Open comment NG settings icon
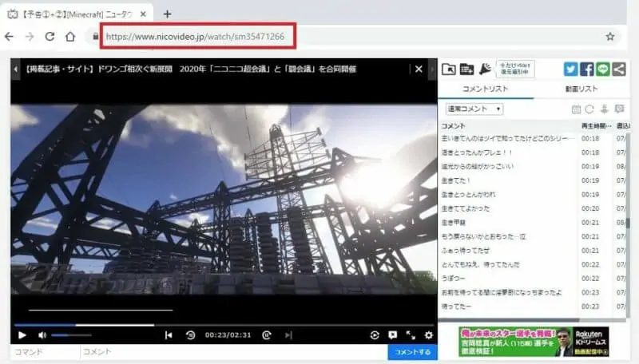 [x=620, y=109]
